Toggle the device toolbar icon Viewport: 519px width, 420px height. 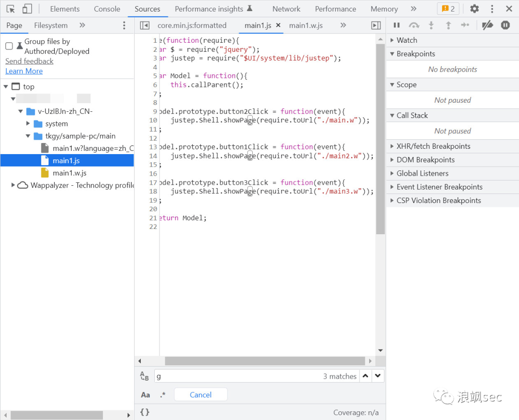click(x=27, y=9)
